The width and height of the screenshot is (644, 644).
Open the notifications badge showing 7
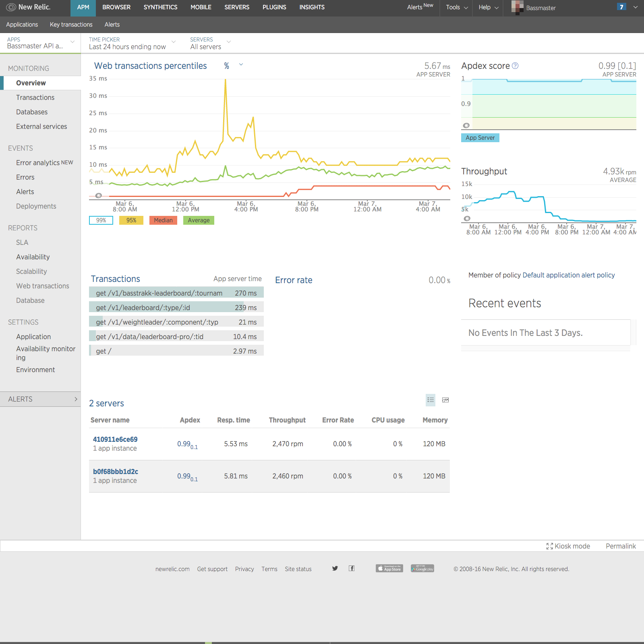click(621, 7)
